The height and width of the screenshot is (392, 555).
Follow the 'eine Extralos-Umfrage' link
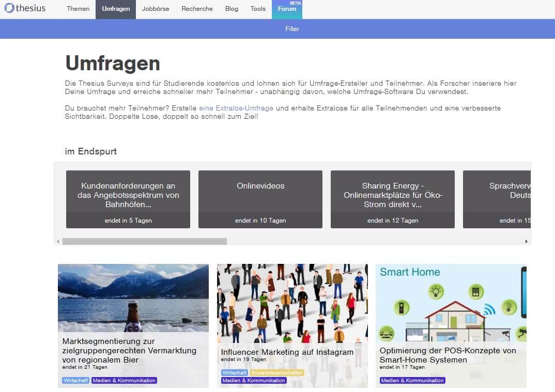coord(236,108)
